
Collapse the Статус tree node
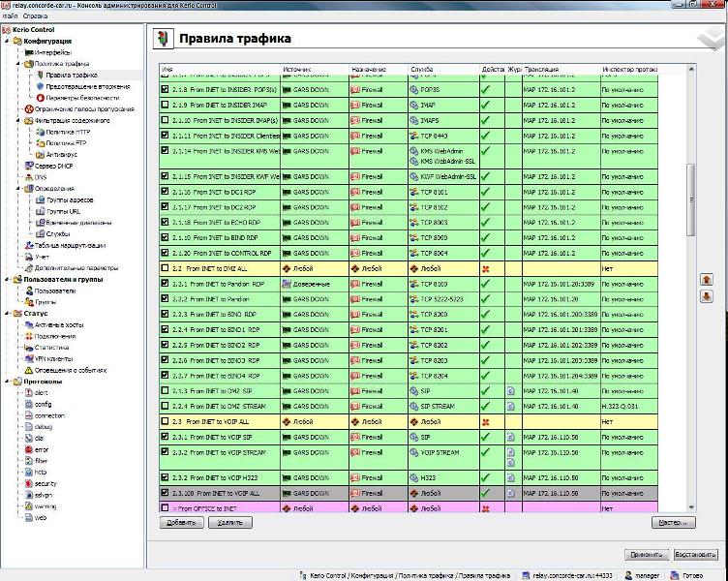8,314
